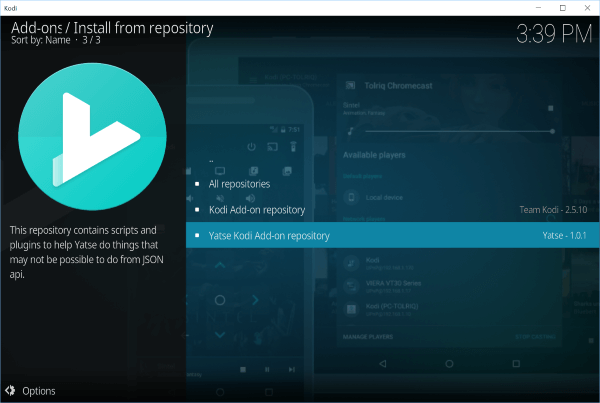This screenshot has width=600, height=403.
Task: Minimize the Kodi window
Action: pos(536,7)
